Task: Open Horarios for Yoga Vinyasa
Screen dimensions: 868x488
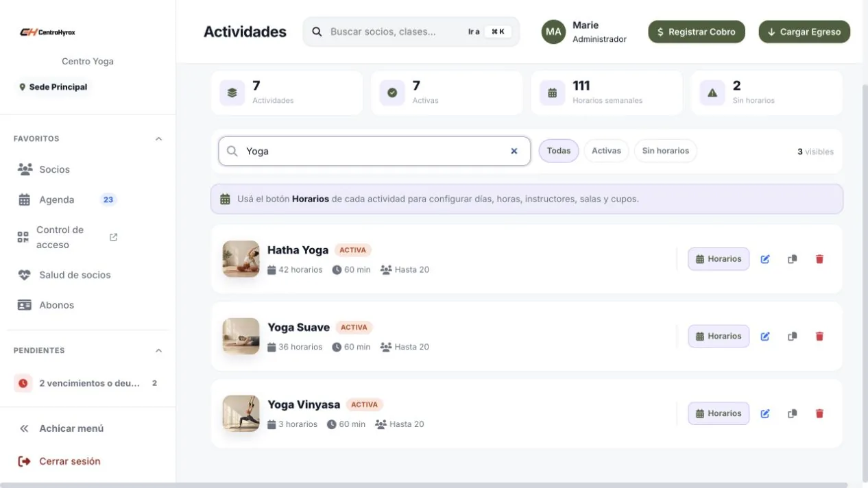Action: pyautogui.click(x=719, y=414)
